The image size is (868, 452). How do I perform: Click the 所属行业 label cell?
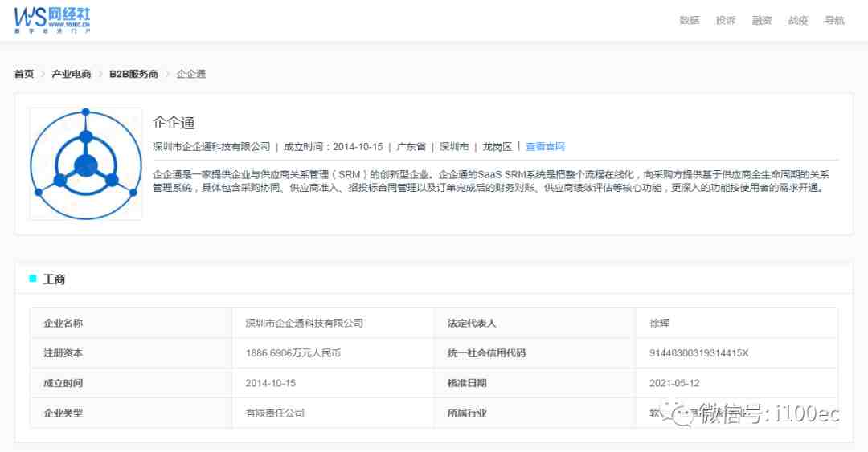pos(534,413)
